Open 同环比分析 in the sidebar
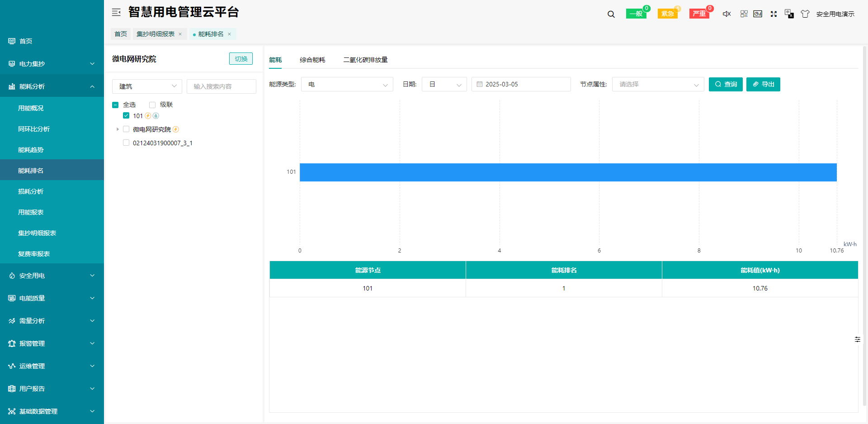The height and width of the screenshot is (424, 868). pos(52,129)
